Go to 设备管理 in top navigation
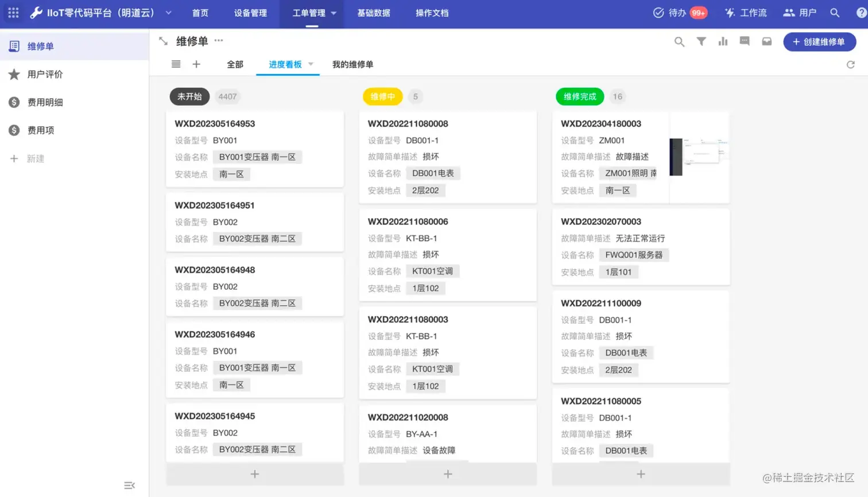868x497 pixels. (251, 13)
